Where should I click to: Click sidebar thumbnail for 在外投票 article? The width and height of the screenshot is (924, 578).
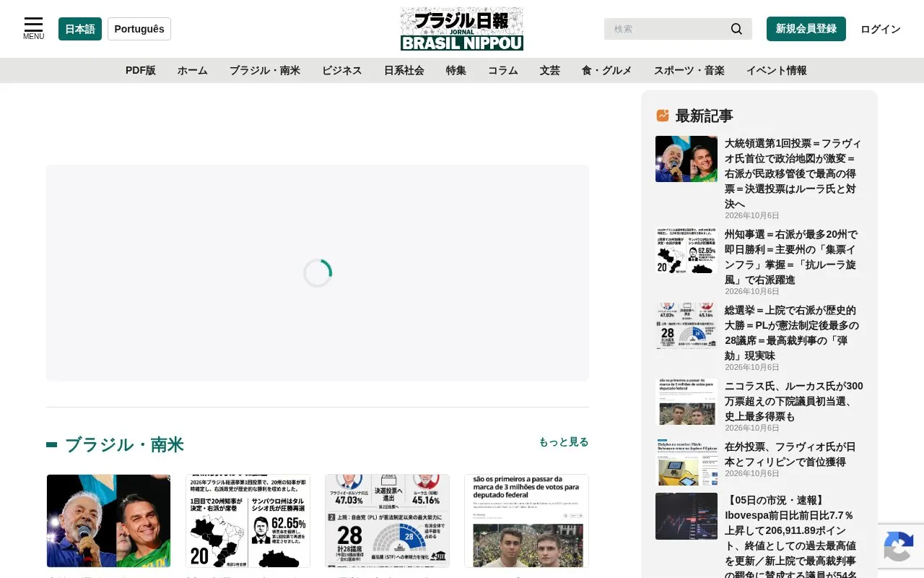pyautogui.click(x=687, y=462)
